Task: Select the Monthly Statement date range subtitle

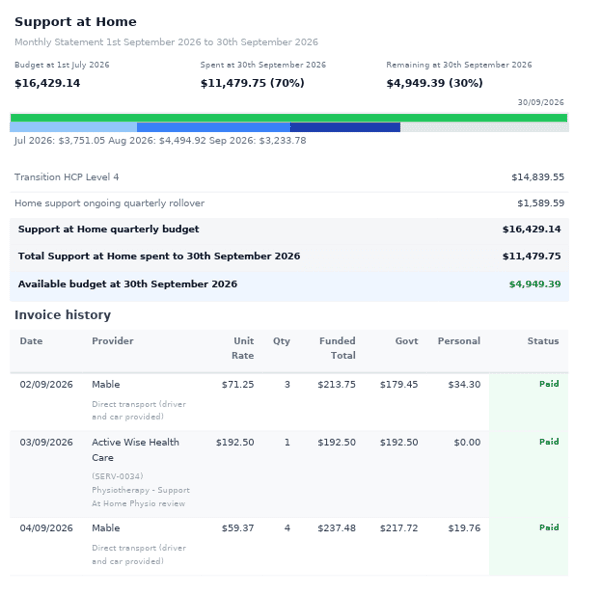Action: click(166, 42)
